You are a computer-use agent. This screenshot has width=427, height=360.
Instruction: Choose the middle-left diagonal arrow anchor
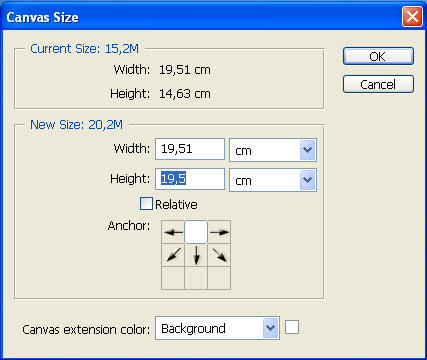(x=173, y=255)
